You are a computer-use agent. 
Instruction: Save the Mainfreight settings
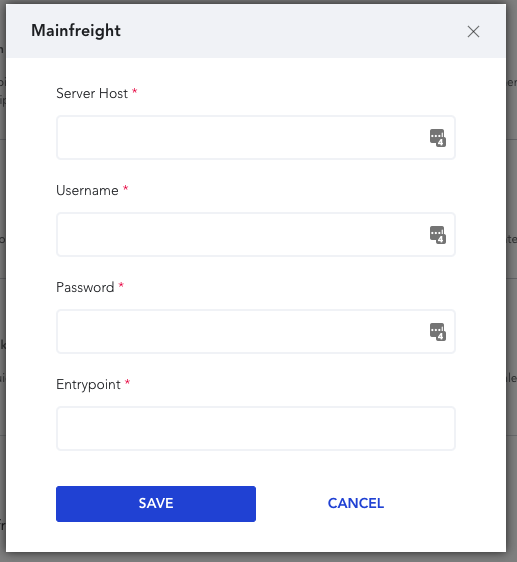(x=156, y=504)
